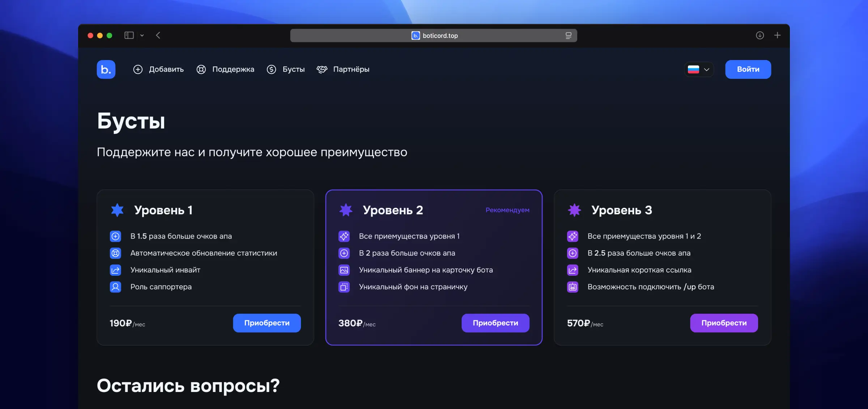
Task: Click the '380₽/мес' price
Action: pos(357,323)
